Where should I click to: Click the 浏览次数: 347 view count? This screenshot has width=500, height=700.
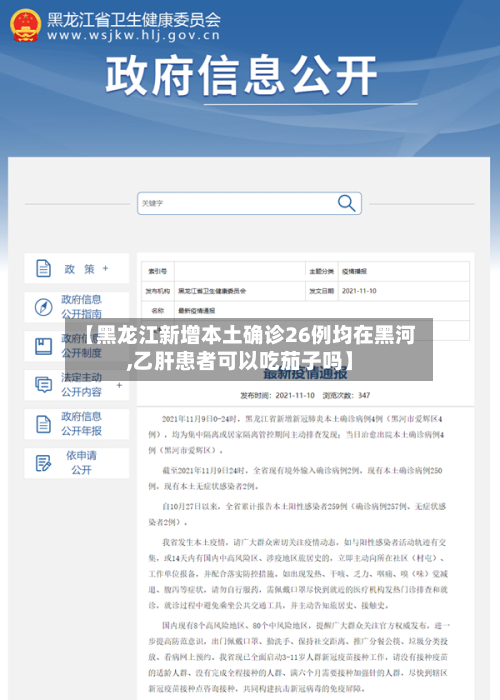pyautogui.click(x=346, y=396)
